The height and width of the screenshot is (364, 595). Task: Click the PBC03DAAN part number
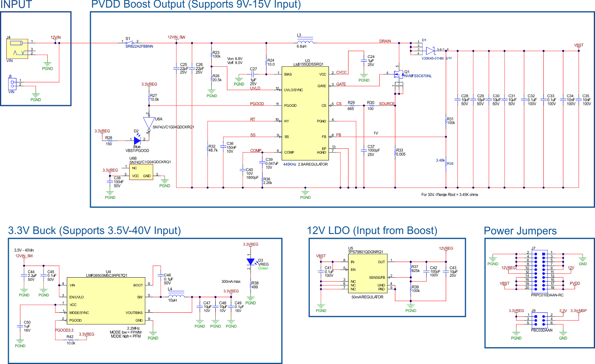pos(542,330)
